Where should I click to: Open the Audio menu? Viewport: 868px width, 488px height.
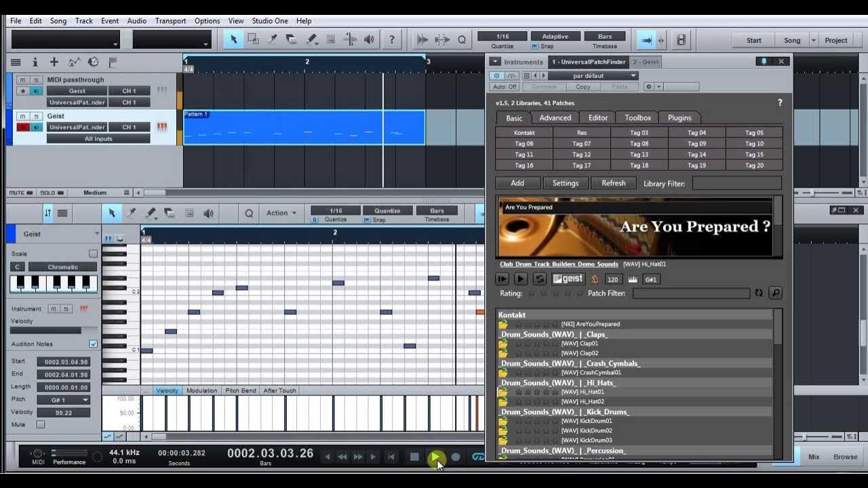136,21
